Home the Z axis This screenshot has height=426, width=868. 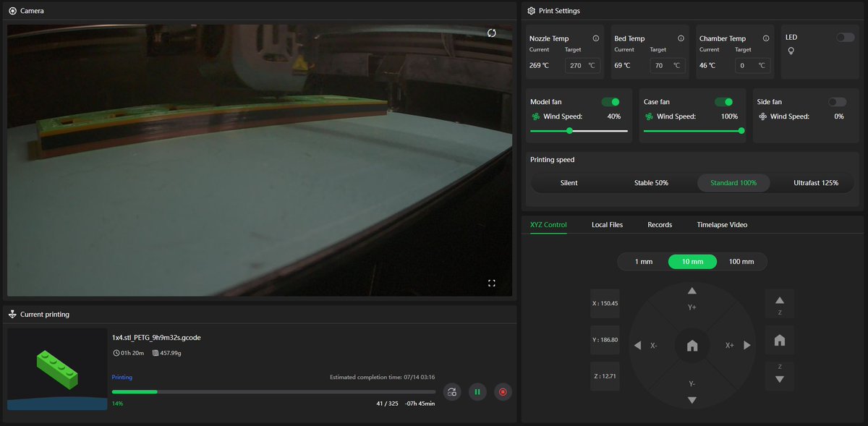point(779,340)
